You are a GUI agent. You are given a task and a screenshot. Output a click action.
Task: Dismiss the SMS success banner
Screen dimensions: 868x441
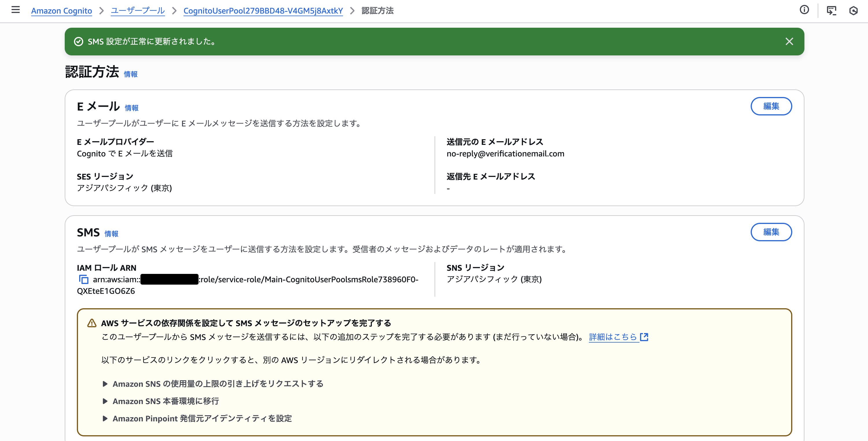pos(789,41)
